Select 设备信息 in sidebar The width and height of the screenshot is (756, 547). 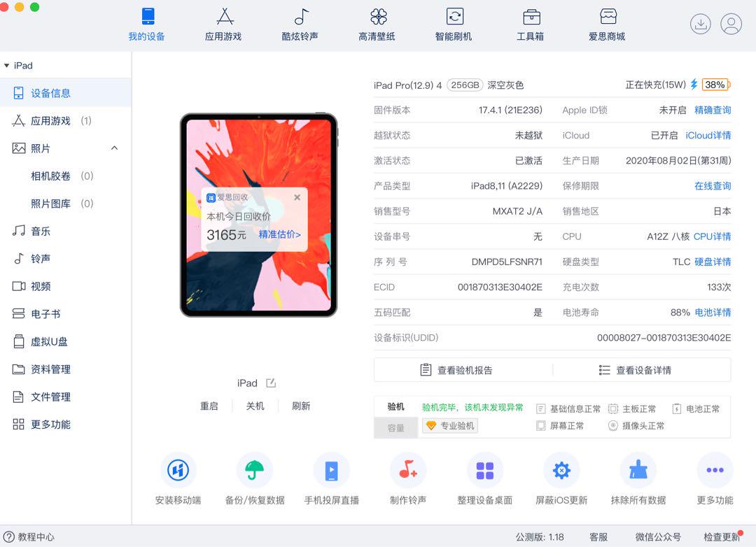click(66, 93)
